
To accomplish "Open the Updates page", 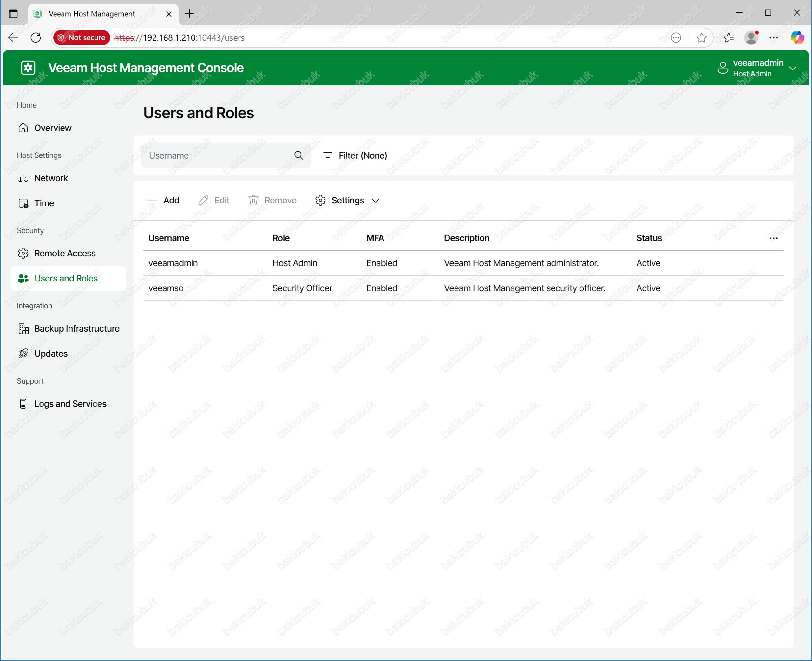I will pyautogui.click(x=43, y=354).
